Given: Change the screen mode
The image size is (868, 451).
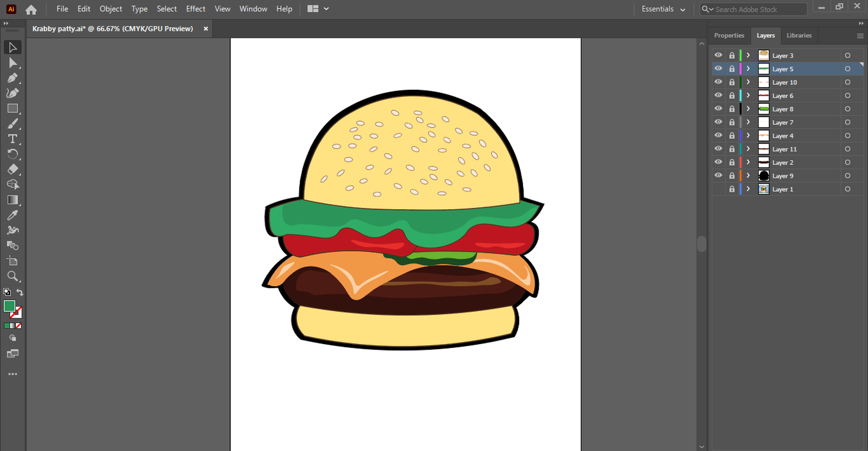Looking at the screenshot, I should tap(13, 354).
